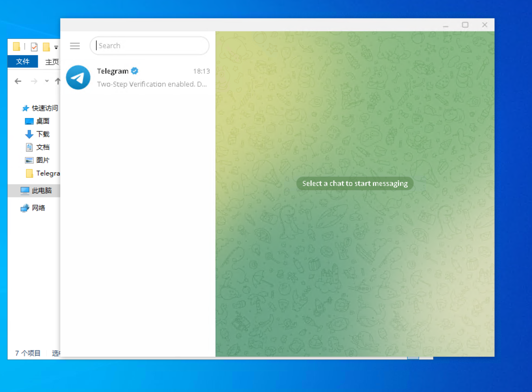Click the back navigation arrow
This screenshot has width=532, height=392.
[18, 81]
